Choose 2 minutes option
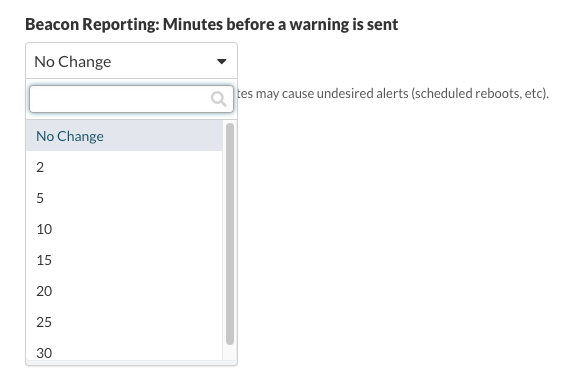 click(x=124, y=167)
